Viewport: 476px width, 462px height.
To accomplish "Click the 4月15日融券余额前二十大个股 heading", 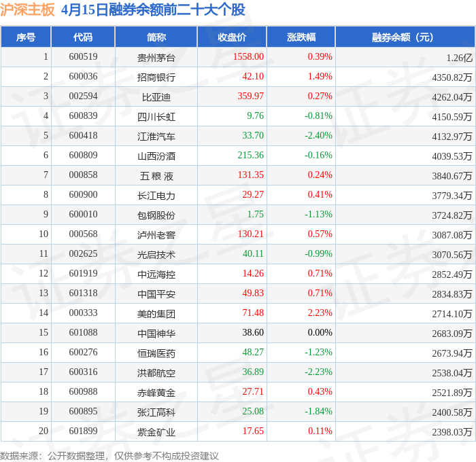I will click(153, 10).
